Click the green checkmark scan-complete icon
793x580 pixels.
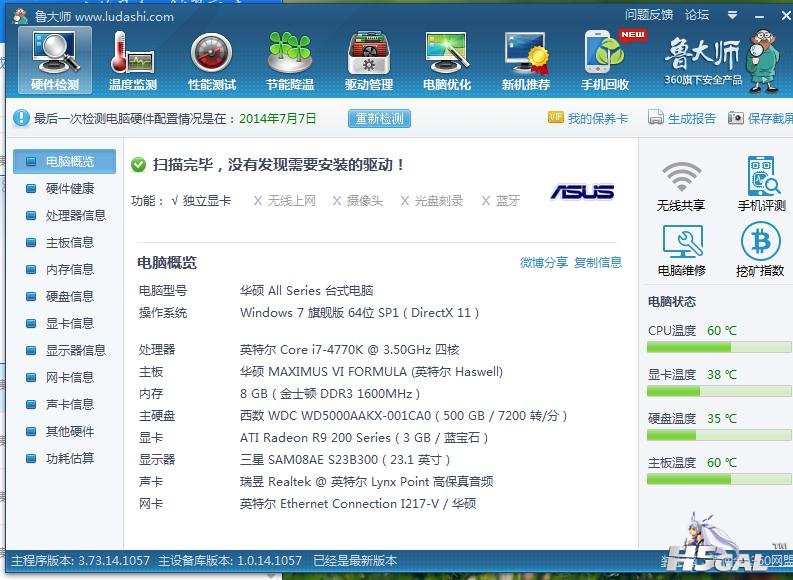138,164
